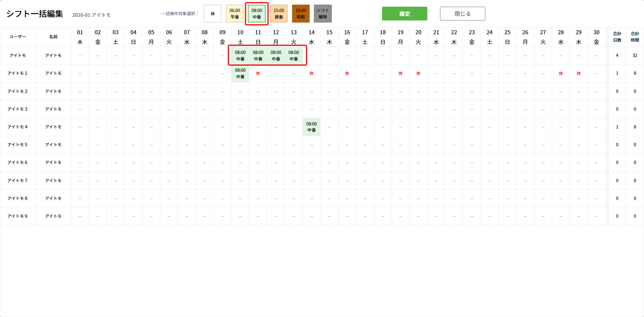Select the 15:00 遅番 shift type
Image resolution: width=644 pixels, height=317 pixels.
(x=279, y=14)
